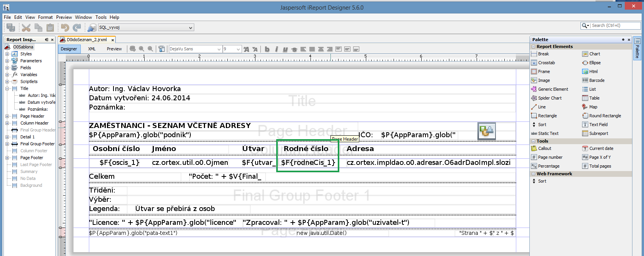The image size is (644, 256).
Task: Click the Undo arrow in main toolbar
Action: pyautogui.click(x=65, y=27)
